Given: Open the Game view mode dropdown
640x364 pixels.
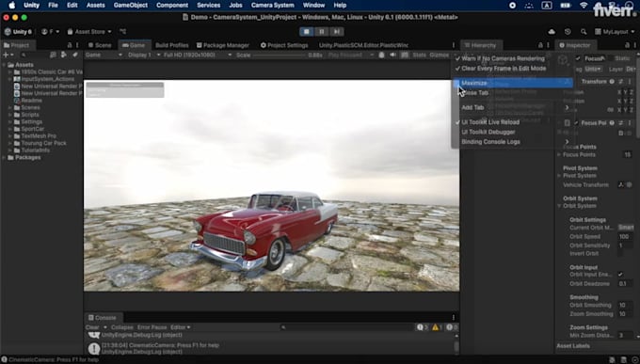Looking at the screenshot, I should [x=104, y=55].
